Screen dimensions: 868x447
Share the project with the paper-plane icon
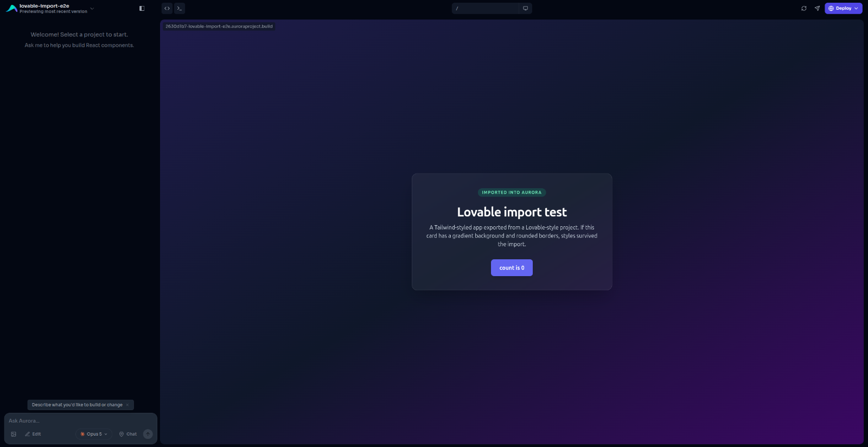[x=817, y=8]
